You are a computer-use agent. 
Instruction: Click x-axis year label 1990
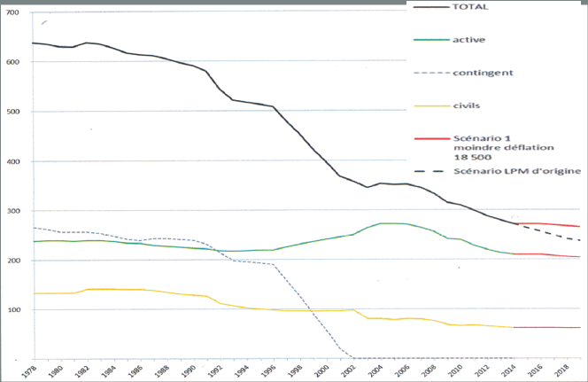point(189,370)
